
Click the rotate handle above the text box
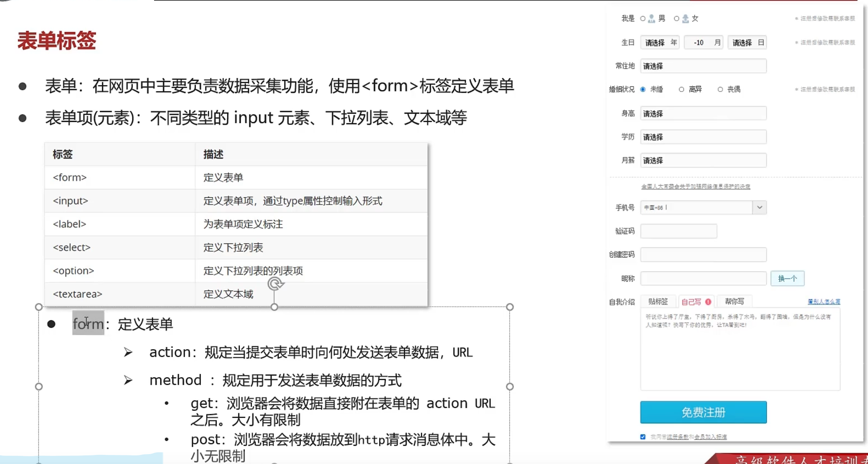(275, 284)
